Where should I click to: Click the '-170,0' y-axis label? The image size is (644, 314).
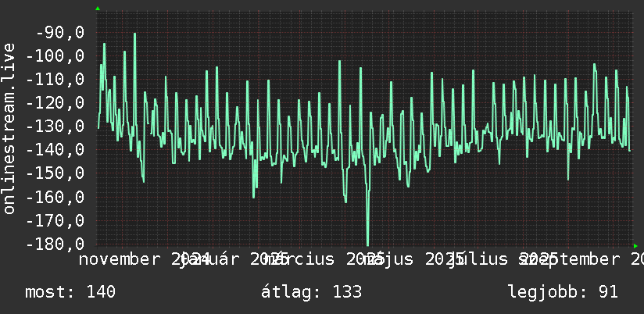tap(55, 221)
